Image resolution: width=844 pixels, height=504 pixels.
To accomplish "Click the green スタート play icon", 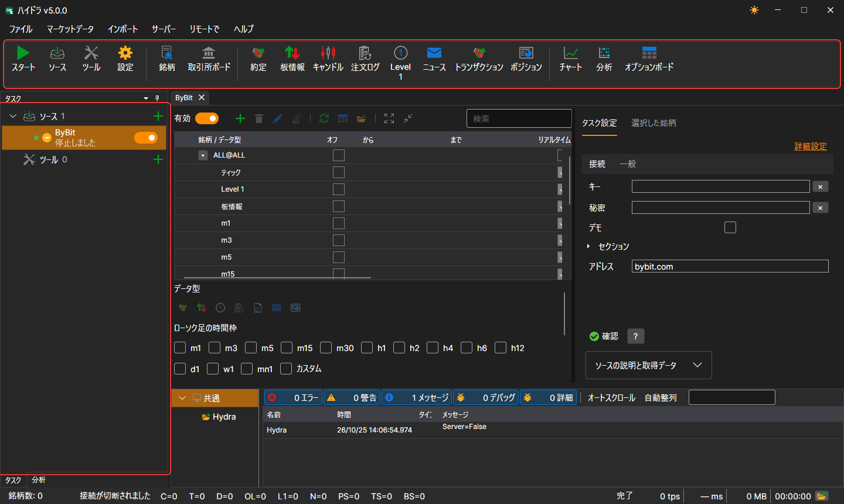I will pos(23,53).
